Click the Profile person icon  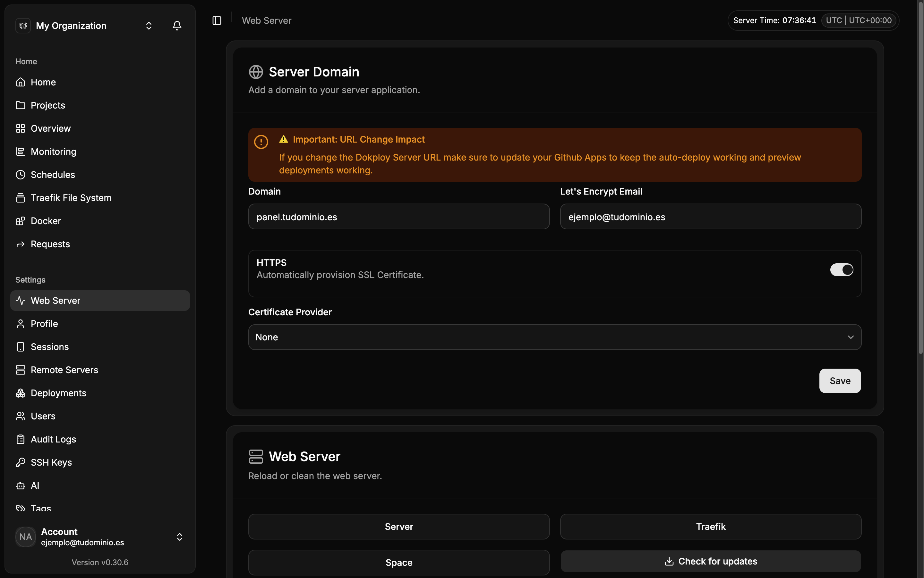pyautogui.click(x=21, y=324)
